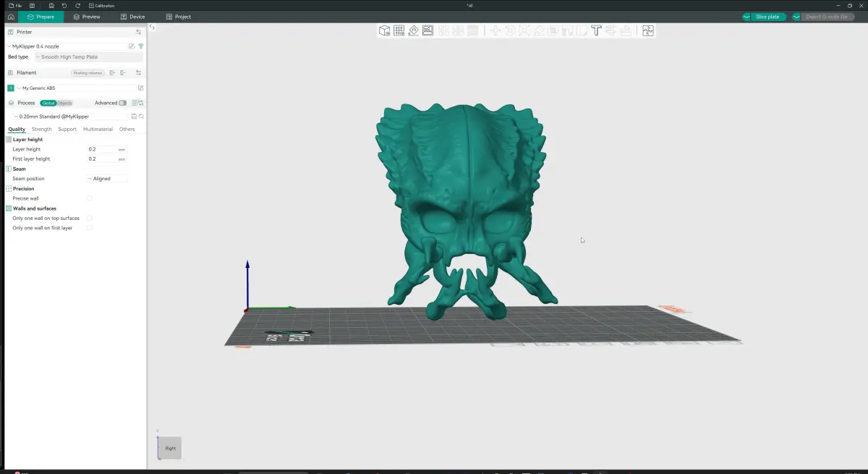This screenshot has height=474, width=868.
Task: Edit the MyKlipper printer preset
Action: (x=132, y=46)
